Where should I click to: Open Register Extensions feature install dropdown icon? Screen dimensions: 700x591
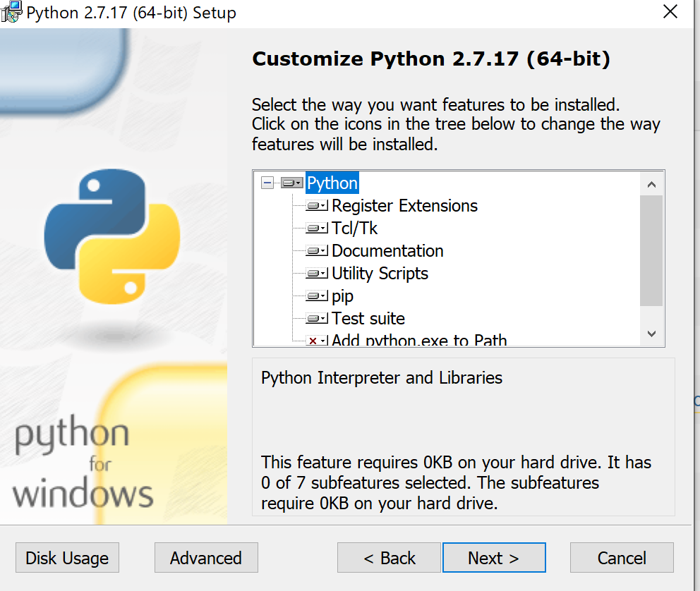(x=317, y=206)
